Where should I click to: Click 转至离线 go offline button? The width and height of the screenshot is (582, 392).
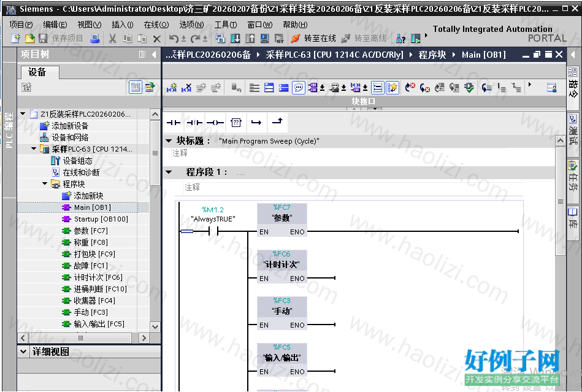[364, 38]
